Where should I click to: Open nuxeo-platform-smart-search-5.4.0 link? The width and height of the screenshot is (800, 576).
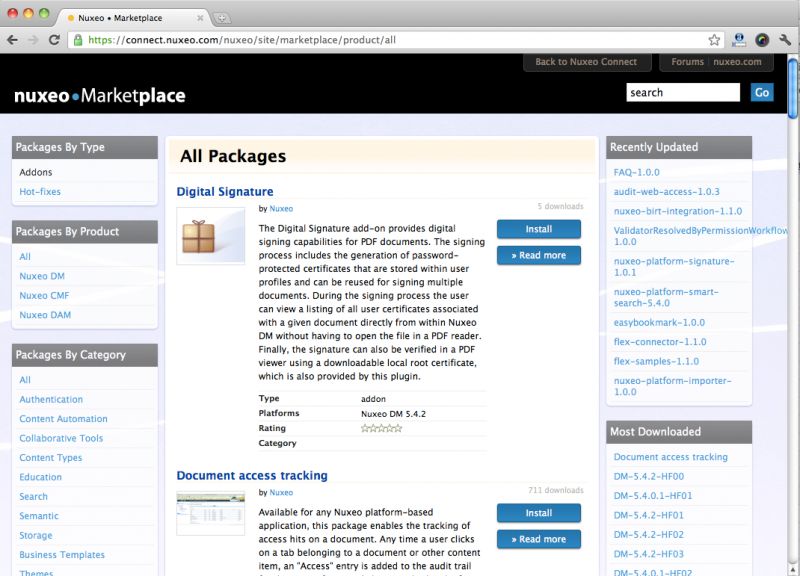tap(666, 297)
